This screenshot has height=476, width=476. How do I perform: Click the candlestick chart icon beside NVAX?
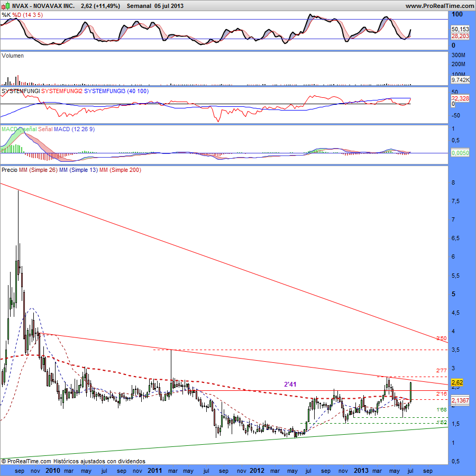6,5
